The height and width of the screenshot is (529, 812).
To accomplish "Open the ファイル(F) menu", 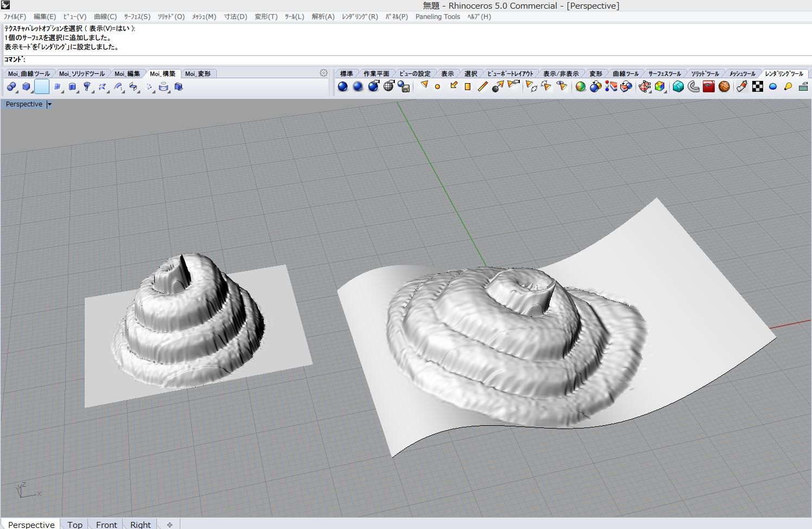I will [15, 17].
